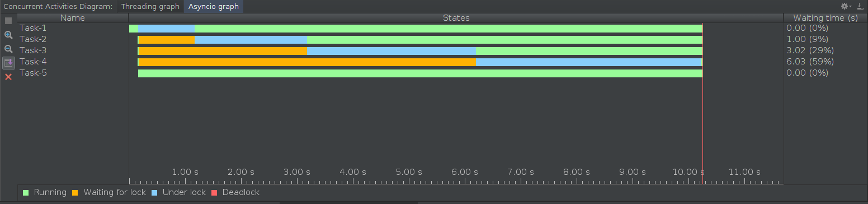Click Task-2 blue under-lock segment
The width and height of the screenshot is (868, 204).
pos(251,40)
